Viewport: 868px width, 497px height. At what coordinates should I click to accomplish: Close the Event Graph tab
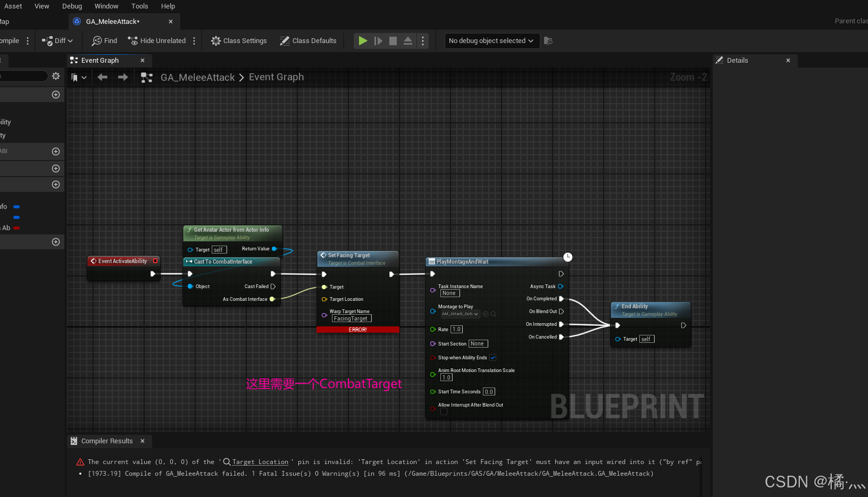click(x=143, y=61)
